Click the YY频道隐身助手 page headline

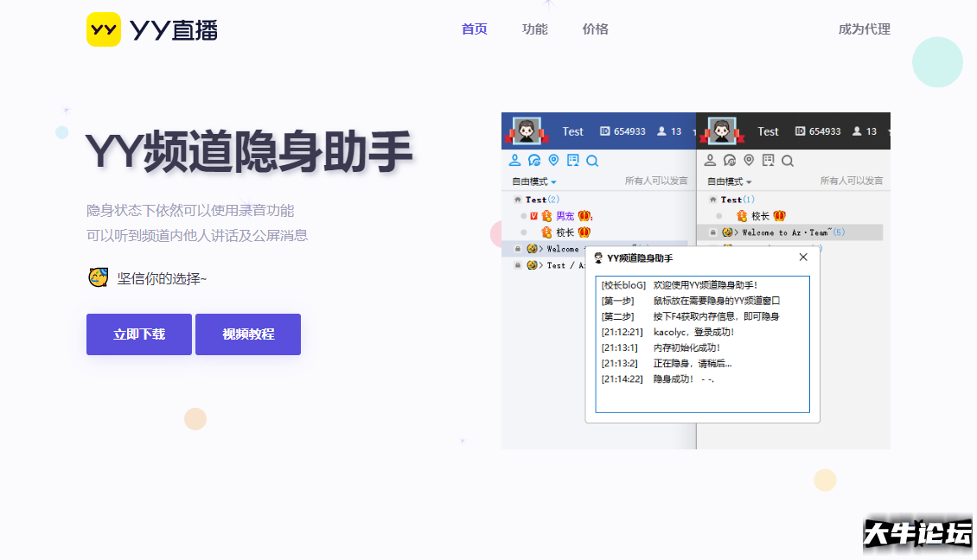click(249, 151)
